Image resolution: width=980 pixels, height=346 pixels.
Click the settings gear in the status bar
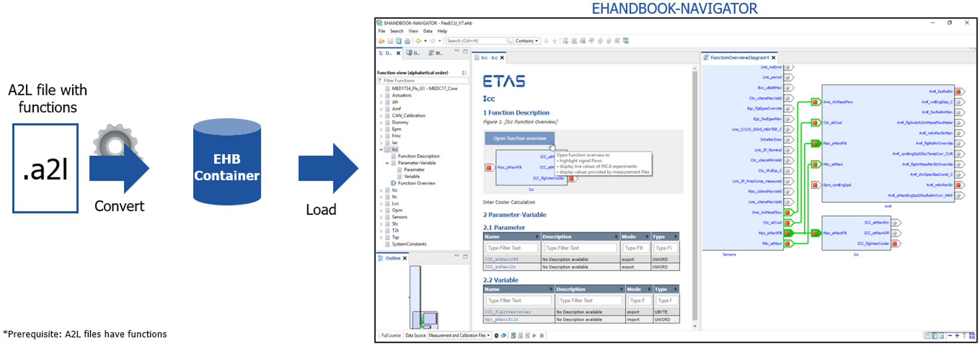click(x=496, y=336)
